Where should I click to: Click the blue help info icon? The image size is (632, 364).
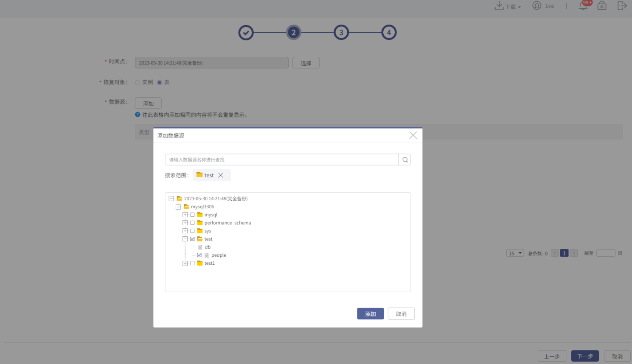click(x=138, y=115)
